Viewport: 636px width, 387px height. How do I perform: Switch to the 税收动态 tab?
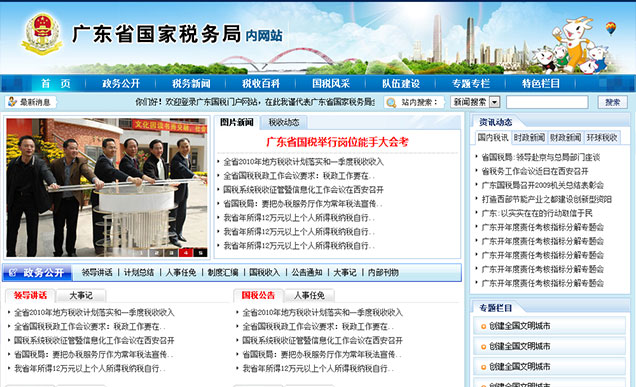tap(284, 122)
